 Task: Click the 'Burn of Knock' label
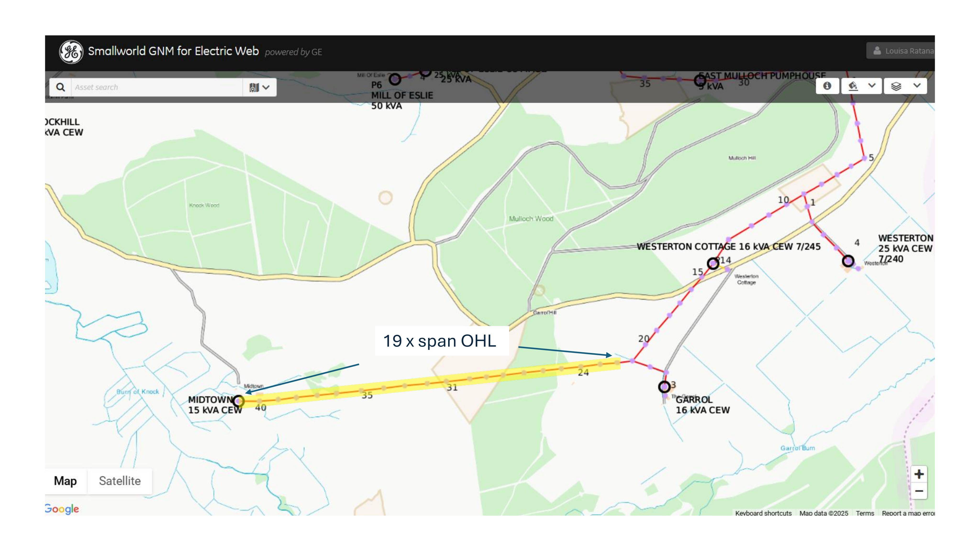pyautogui.click(x=138, y=392)
